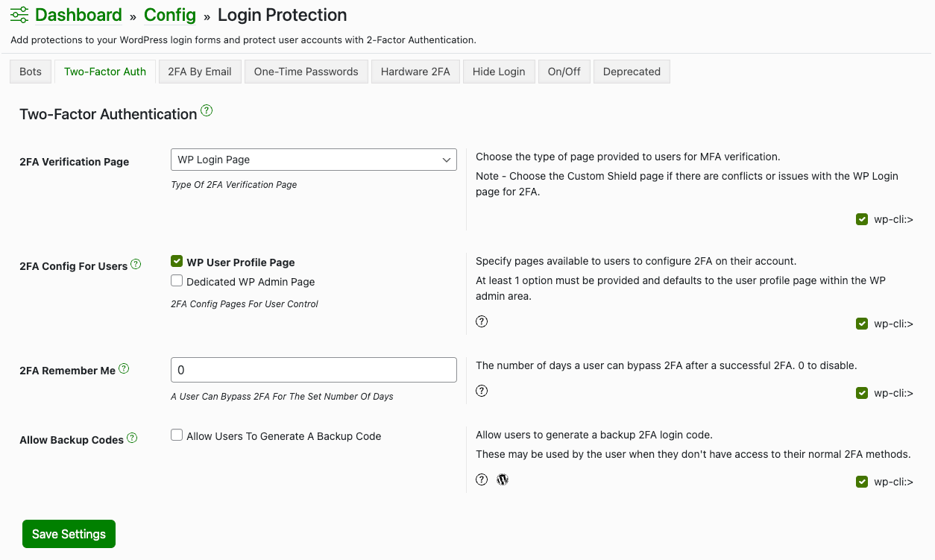Click WordPress logo icon under backup codes description
Screen dimensions: 935x560
pyautogui.click(x=503, y=479)
